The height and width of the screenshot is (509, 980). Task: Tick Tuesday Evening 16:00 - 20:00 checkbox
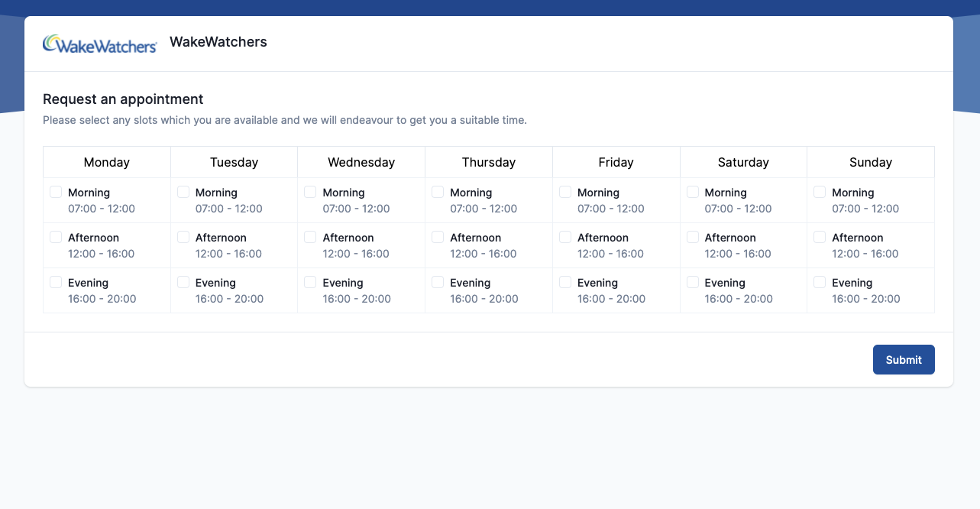coord(183,282)
